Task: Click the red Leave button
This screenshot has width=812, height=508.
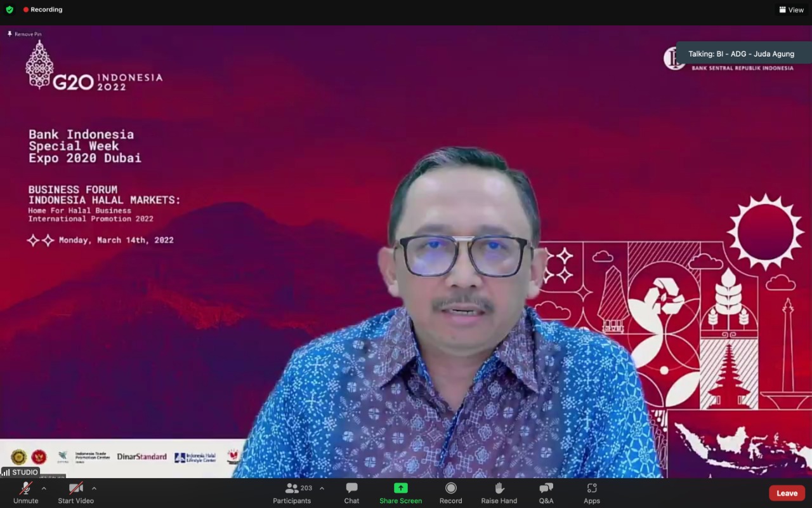Action: click(x=787, y=493)
